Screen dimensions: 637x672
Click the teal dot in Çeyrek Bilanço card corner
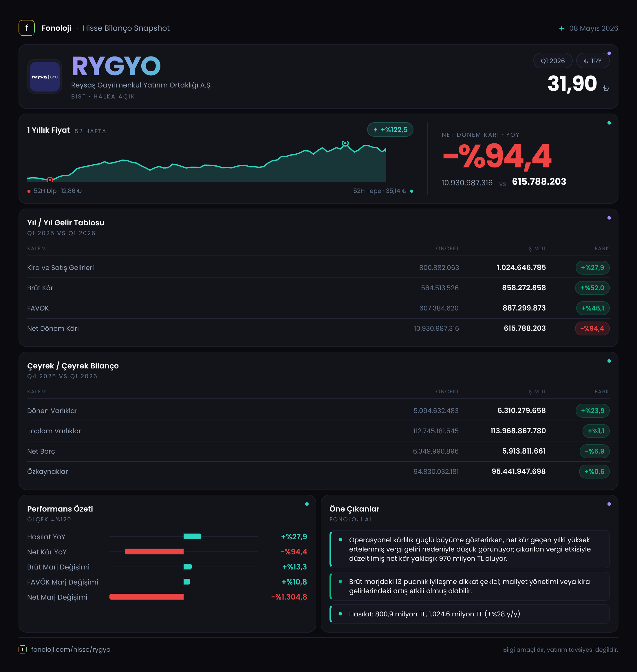(609, 361)
